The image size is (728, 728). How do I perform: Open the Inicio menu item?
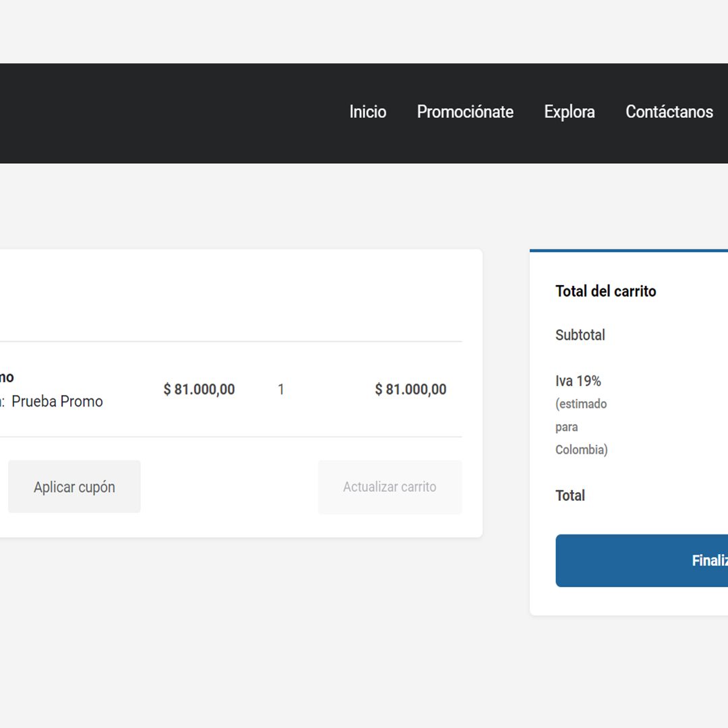[x=368, y=112]
